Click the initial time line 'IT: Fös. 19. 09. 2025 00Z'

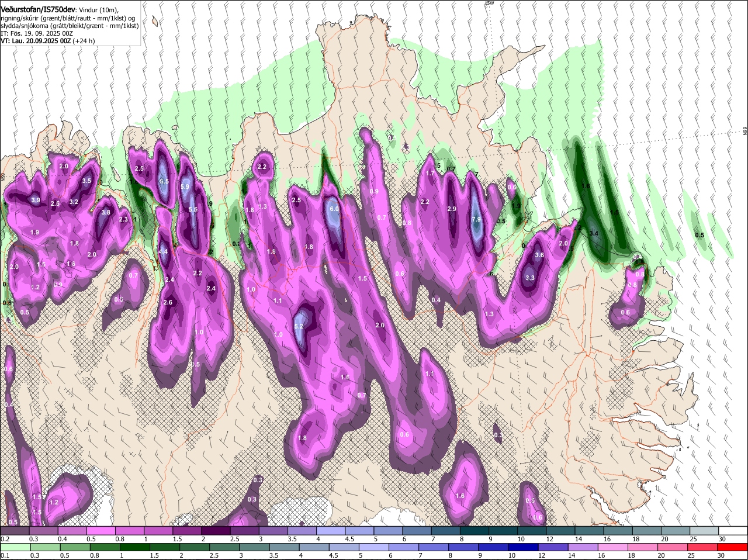pyautogui.click(x=37, y=33)
